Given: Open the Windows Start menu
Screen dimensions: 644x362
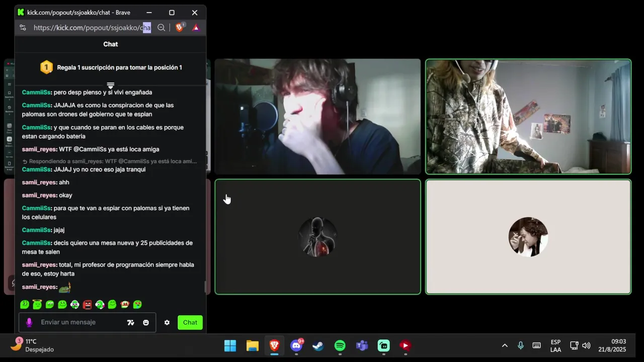Looking at the screenshot, I should pos(230,346).
